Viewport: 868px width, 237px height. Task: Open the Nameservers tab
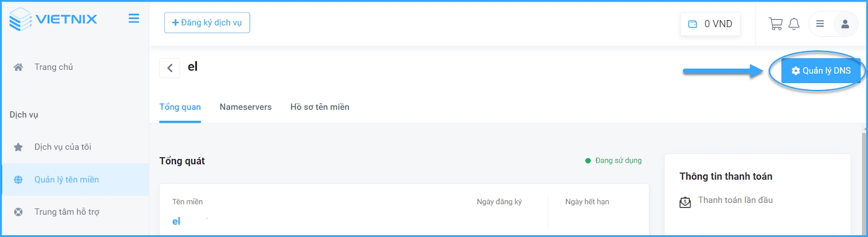click(245, 107)
